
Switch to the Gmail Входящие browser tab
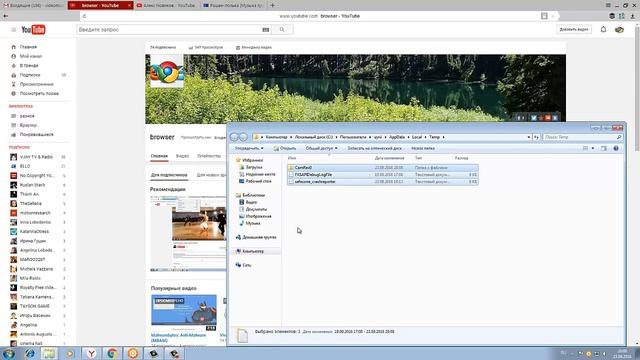34,5
